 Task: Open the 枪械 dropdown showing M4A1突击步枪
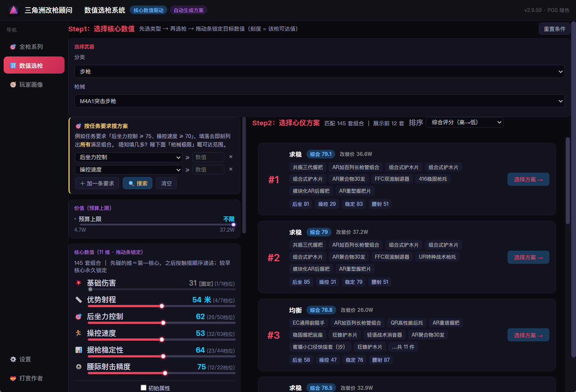[x=319, y=101]
